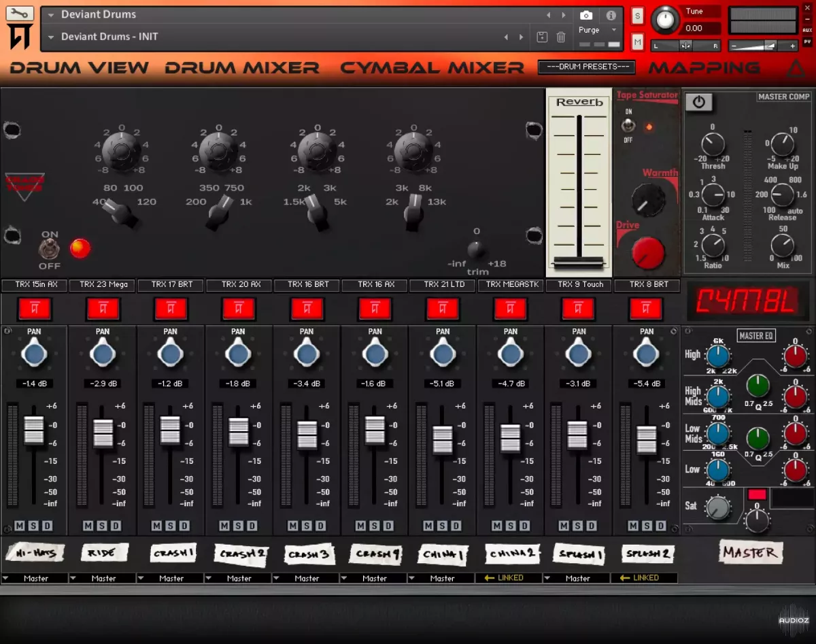Viewport: 816px width, 644px height.
Task: Switch to the CYMBAL MIXER tab
Action: pyautogui.click(x=432, y=68)
